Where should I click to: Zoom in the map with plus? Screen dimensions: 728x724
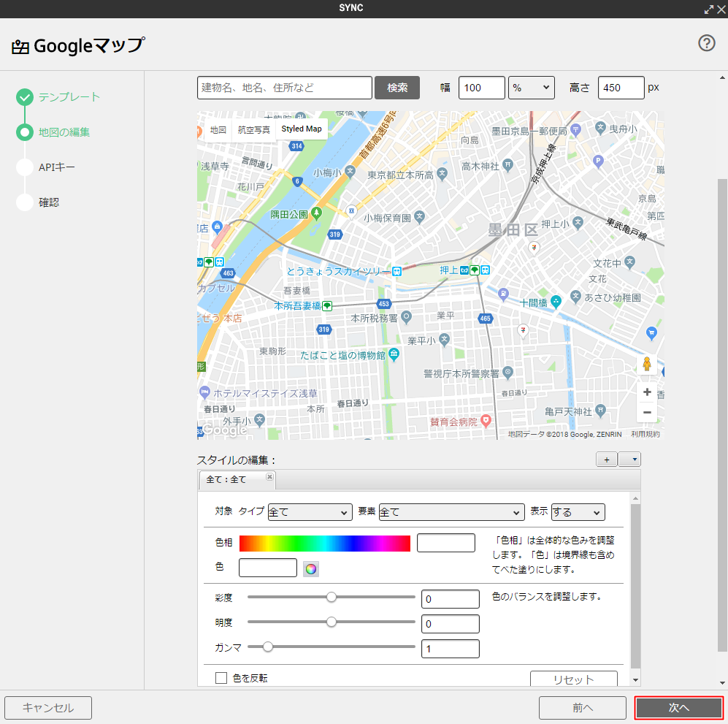[647, 392]
